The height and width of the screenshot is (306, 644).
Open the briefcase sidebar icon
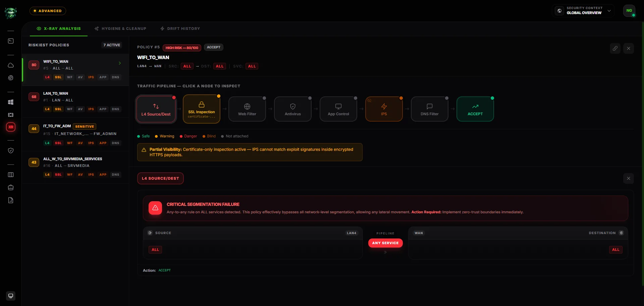[11, 187]
